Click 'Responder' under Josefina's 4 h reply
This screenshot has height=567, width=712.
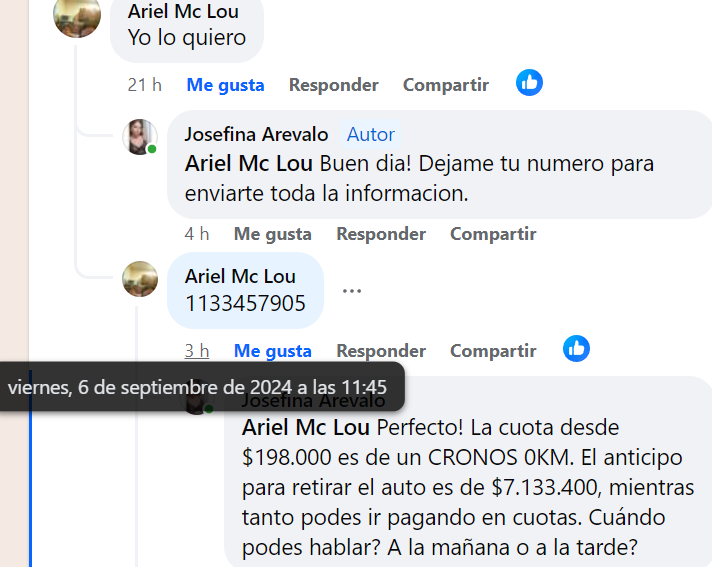[x=381, y=234]
